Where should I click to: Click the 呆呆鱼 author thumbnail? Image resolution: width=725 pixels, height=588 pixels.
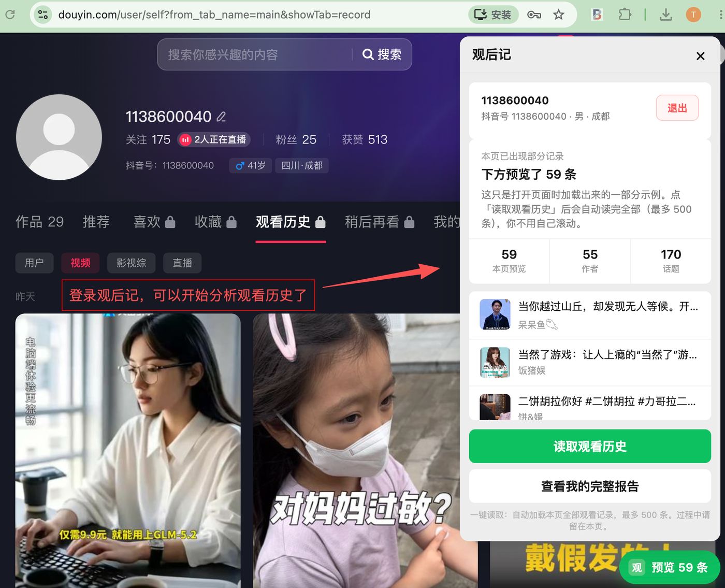click(x=495, y=314)
